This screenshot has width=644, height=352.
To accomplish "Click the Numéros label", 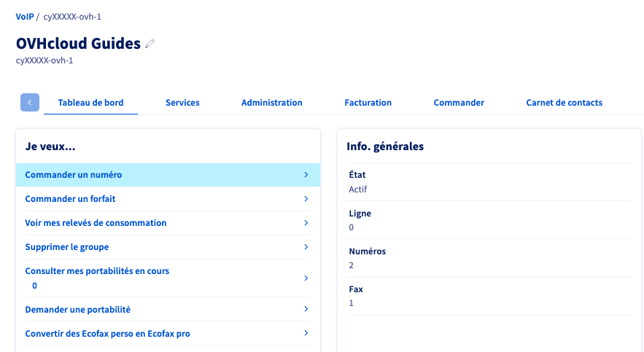I will 368,251.
